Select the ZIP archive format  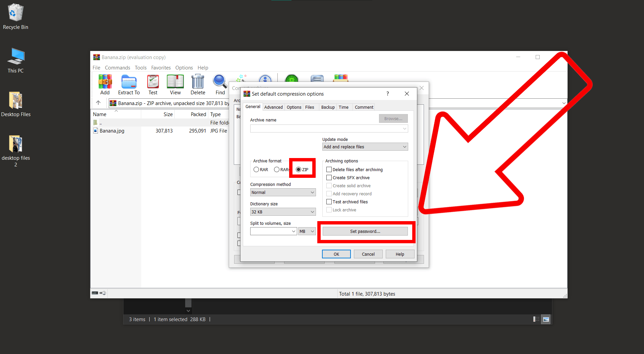coord(299,169)
